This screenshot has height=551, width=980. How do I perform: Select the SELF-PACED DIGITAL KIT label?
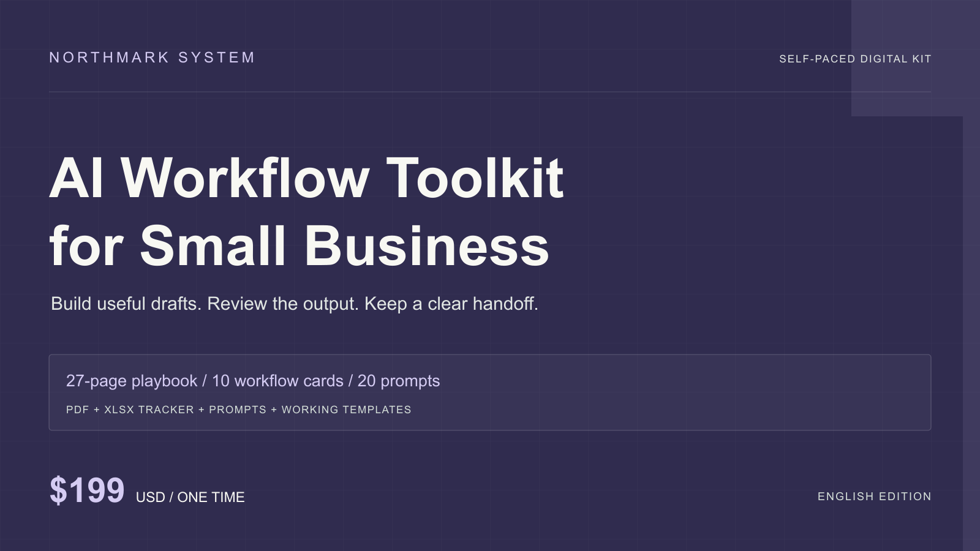coord(855,59)
